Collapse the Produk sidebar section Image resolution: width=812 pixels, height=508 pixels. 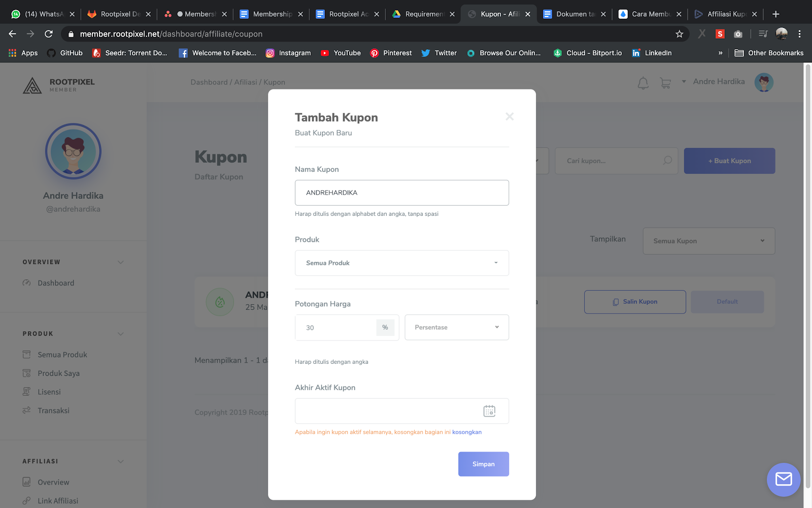pyautogui.click(x=121, y=334)
